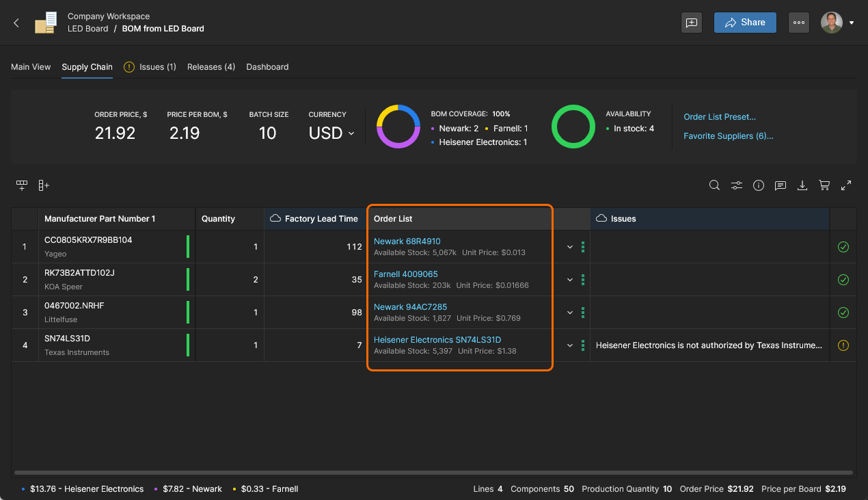Open the filter sliders settings icon

[737, 185]
